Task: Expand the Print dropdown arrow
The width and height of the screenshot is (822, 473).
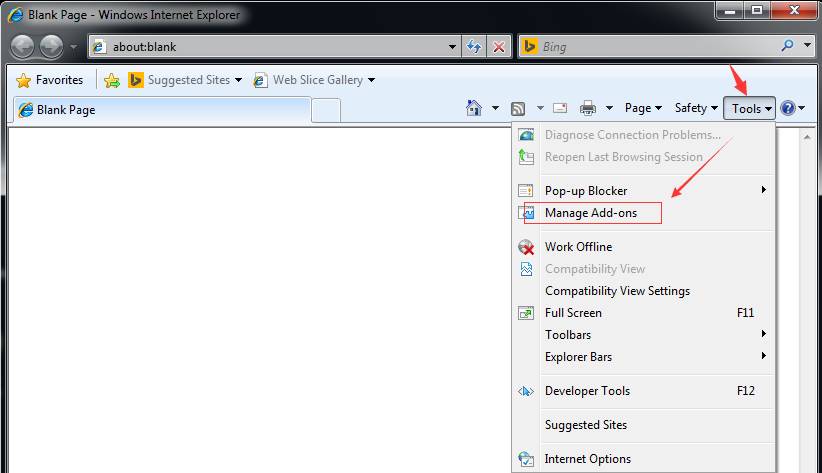Action: [x=609, y=109]
